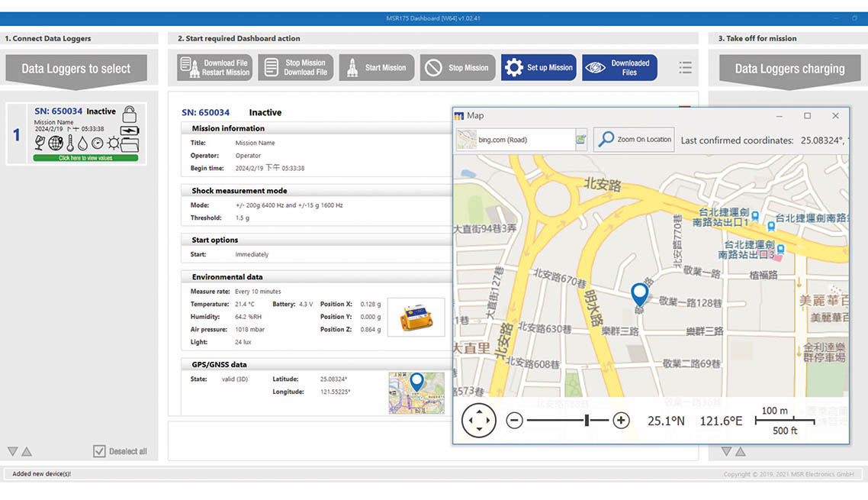
Task: Click the map pan compass control
Action: pos(479,421)
